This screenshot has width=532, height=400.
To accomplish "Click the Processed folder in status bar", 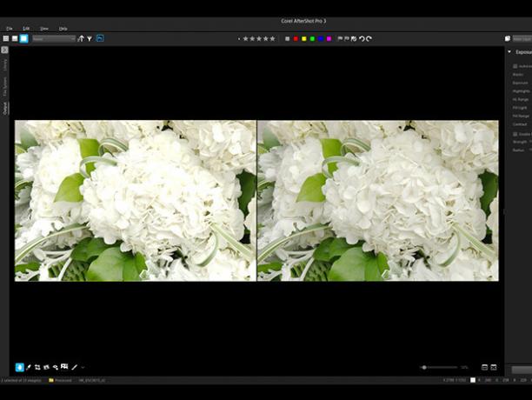I will point(60,380).
